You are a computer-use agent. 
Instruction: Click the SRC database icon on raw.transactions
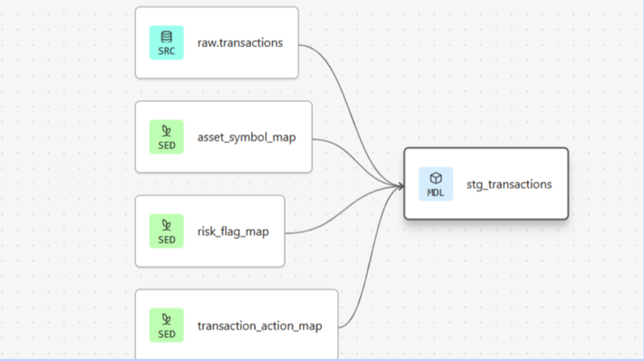pos(166,43)
